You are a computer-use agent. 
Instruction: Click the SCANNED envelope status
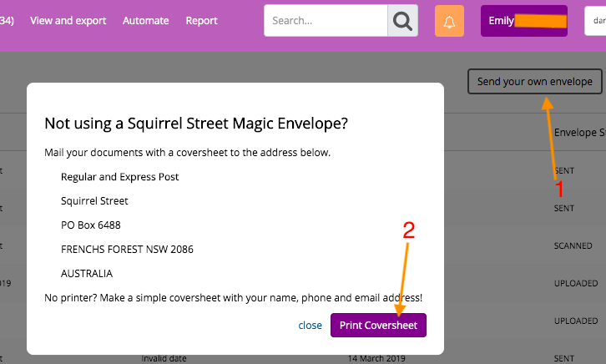pyautogui.click(x=573, y=245)
